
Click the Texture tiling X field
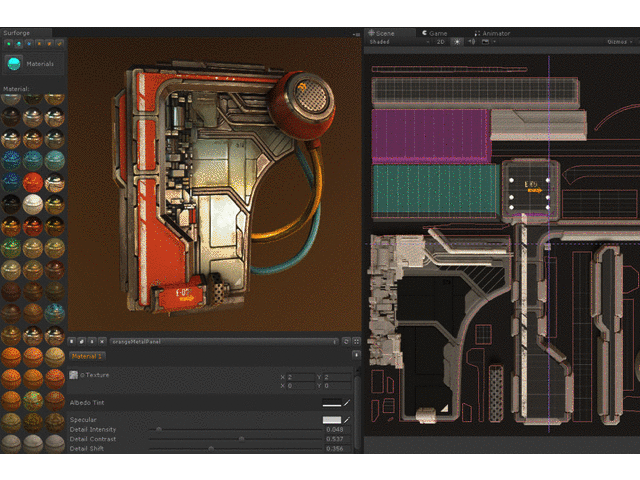[x=300, y=377]
